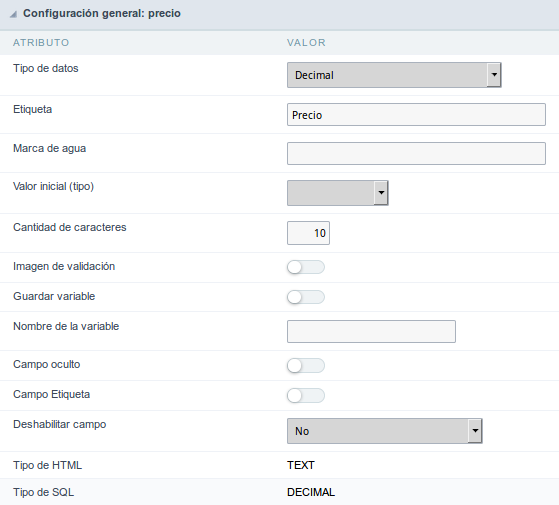Select the Imagen de validación label
This screenshot has width=559, height=505.
click(x=64, y=266)
